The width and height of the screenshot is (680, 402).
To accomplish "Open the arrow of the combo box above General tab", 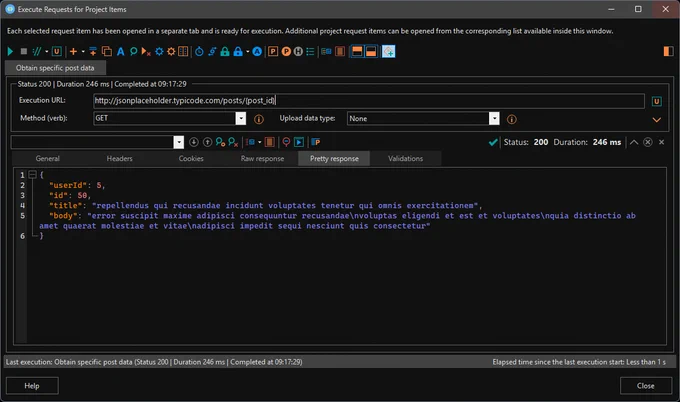I will [x=179, y=142].
